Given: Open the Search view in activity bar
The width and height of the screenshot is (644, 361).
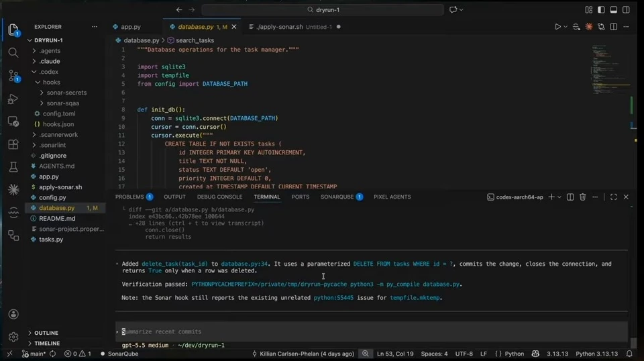Looking at the screenshot, I should point(13,52).
